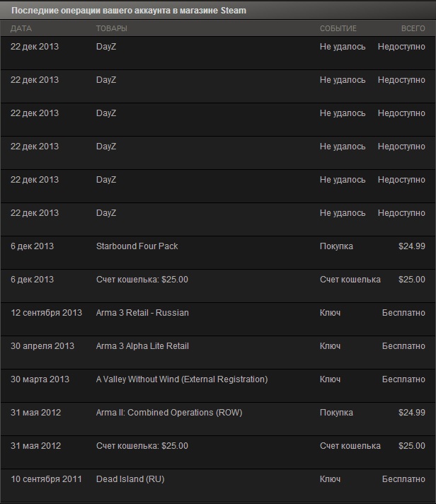
Task: Open the Arma 3 Alpha Lite Retail entry
Action: [218, 353]
